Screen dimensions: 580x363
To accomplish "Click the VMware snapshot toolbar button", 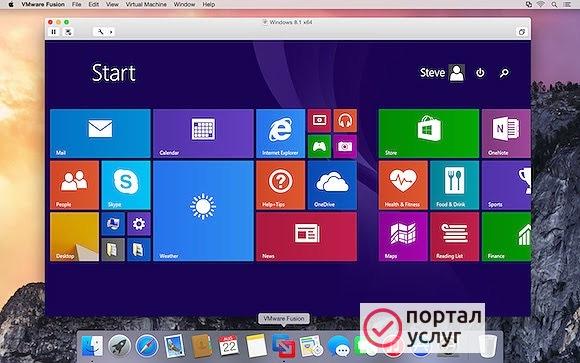I will click(68, 32).
